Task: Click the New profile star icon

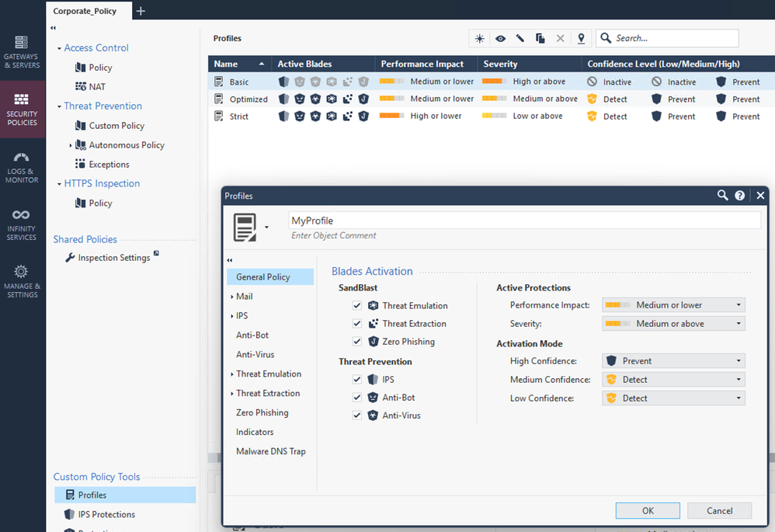Action: pos(479,39)
